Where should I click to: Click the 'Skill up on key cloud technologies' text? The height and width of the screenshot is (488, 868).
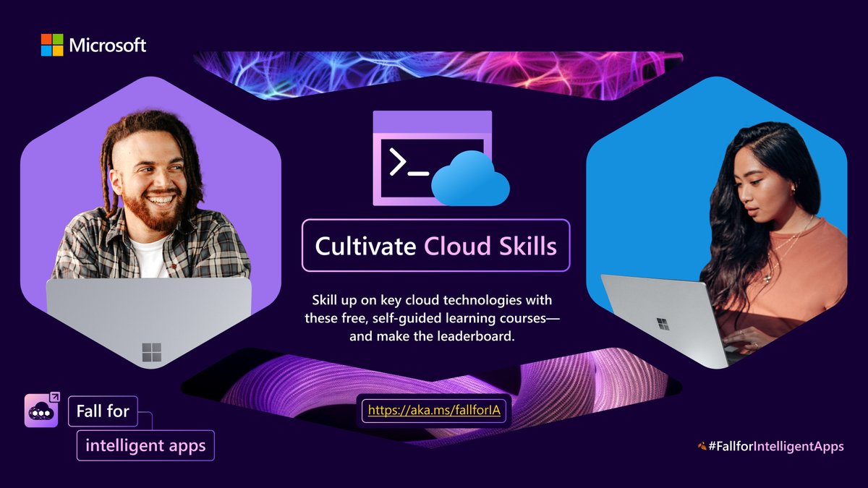432,317
